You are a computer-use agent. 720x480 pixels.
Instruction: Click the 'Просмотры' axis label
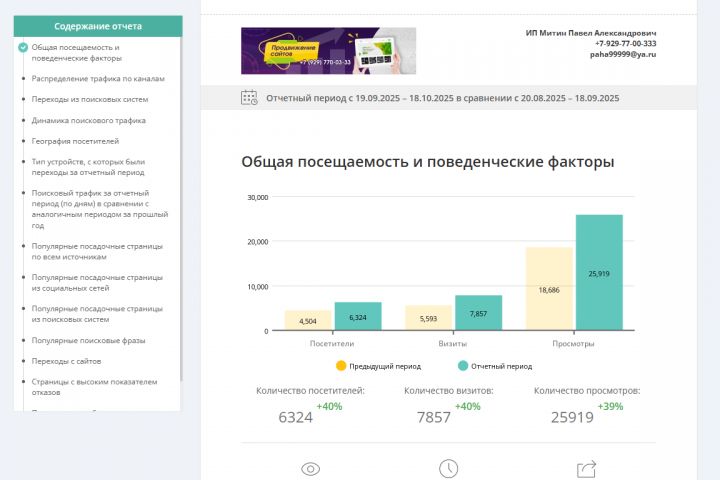(x=573, y=343)
